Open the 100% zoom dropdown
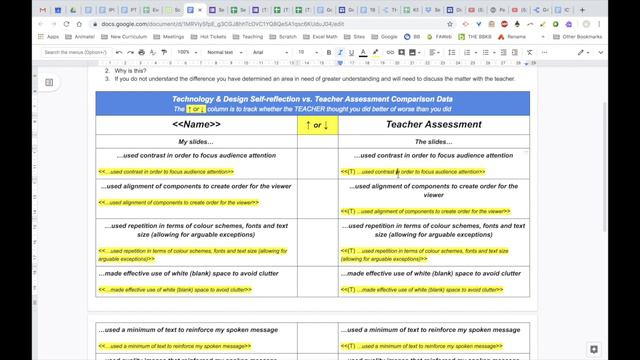The height and width of the screenshot is (360, 640). pos(187,52)
